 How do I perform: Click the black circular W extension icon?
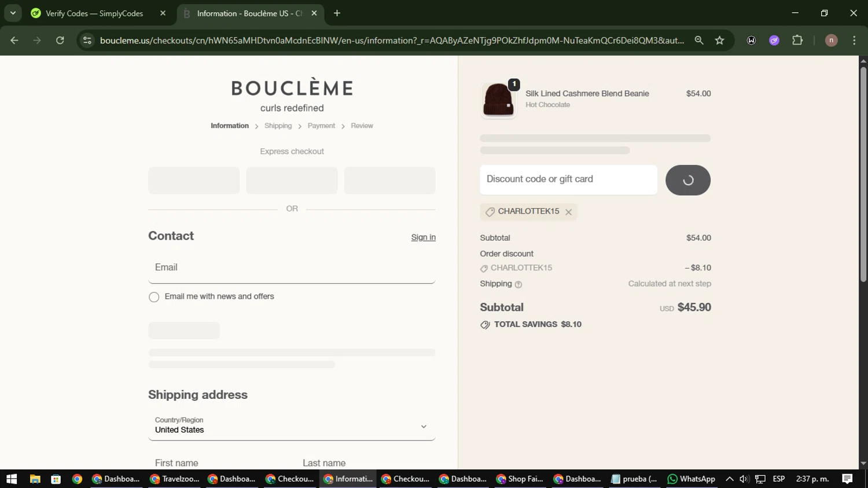coord(751,41)
